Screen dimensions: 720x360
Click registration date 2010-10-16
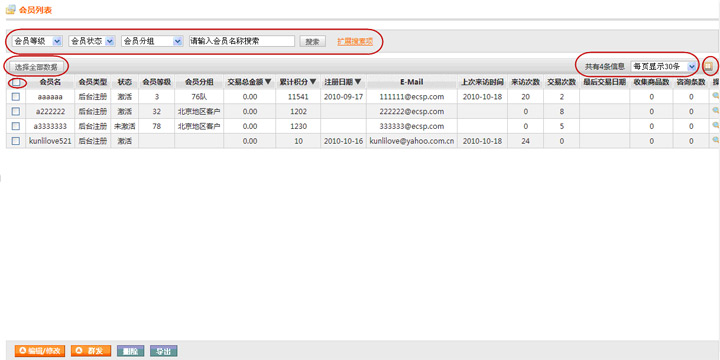coord(343,141)
